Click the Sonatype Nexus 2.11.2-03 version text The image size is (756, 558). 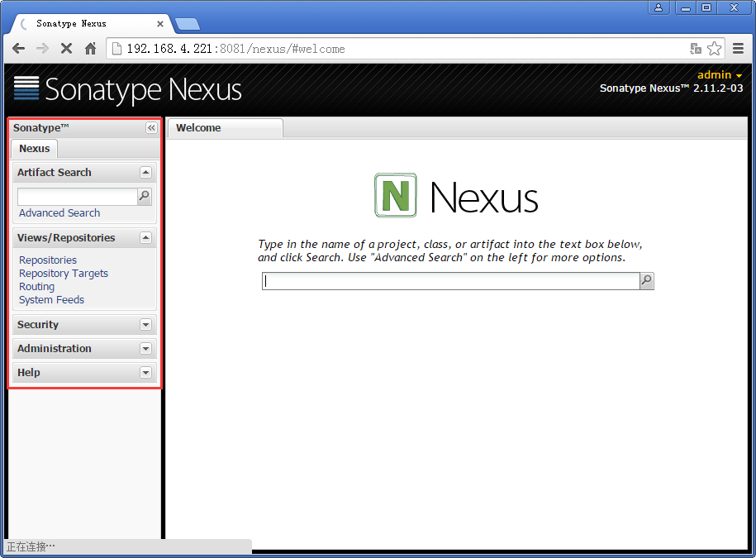coord(671,88)
